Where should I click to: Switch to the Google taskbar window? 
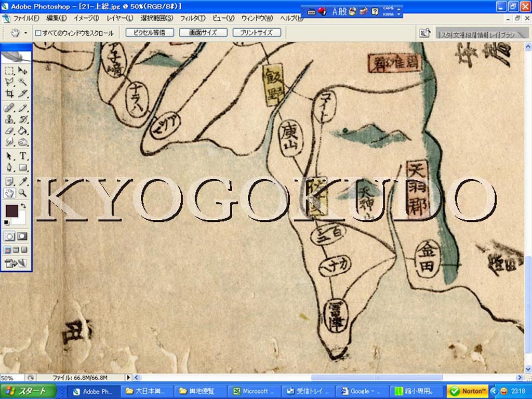[x=362, y=391]
